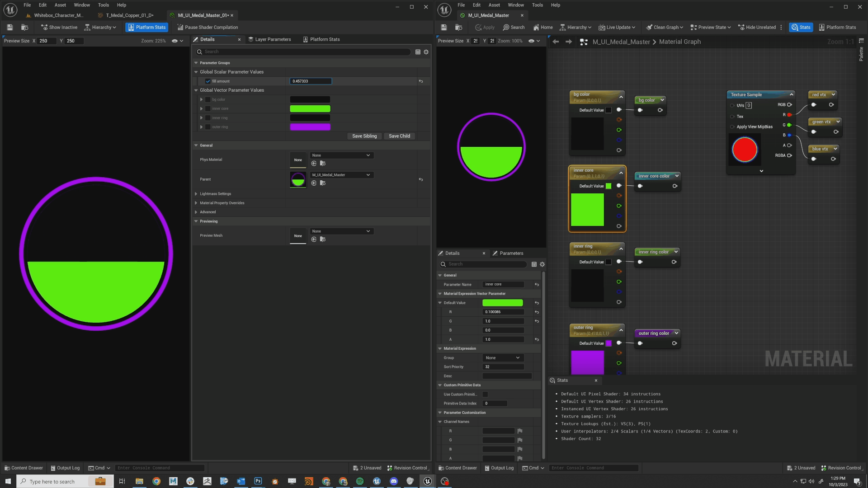Click Save Child button
868x488 pixels.
click(x=399, y=136)
